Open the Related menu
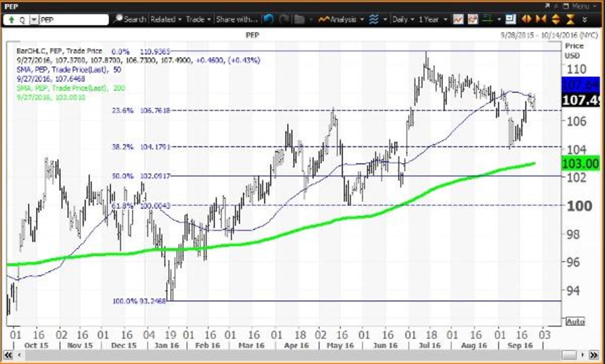This screenshot has height=364, width=605. pos(166,20)
